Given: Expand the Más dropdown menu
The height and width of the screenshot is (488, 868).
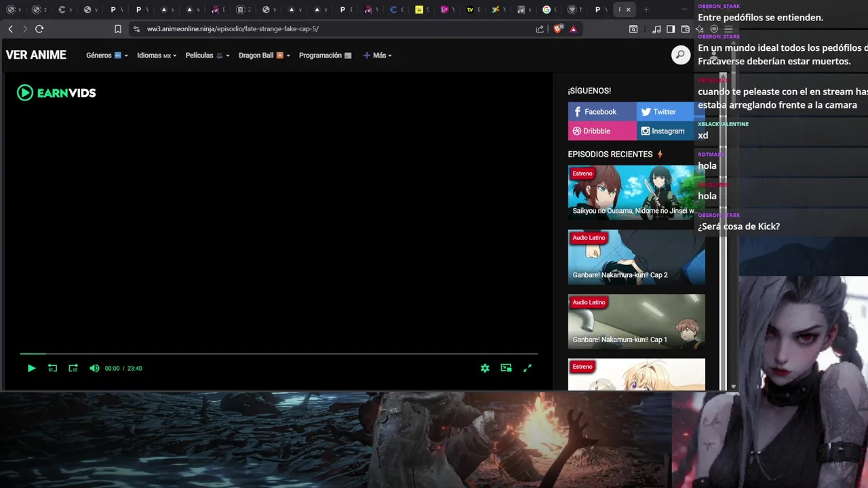Looking at the screenshot, I should 378,56.
